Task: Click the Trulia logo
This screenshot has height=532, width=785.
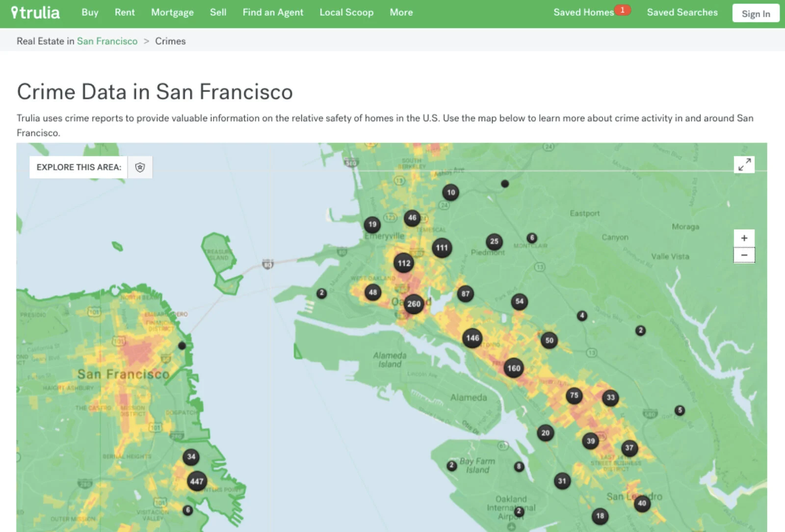Action: pos(35,13)
